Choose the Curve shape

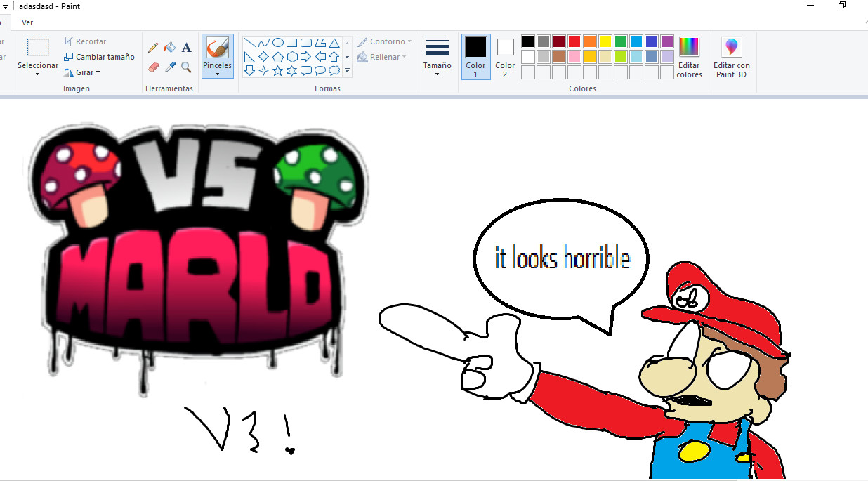click(263, 43)
